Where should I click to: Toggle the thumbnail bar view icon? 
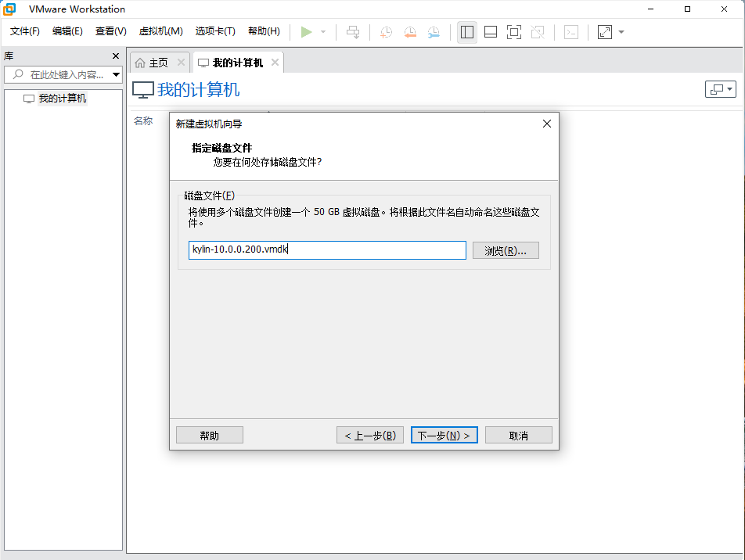[x=491, y=32]
